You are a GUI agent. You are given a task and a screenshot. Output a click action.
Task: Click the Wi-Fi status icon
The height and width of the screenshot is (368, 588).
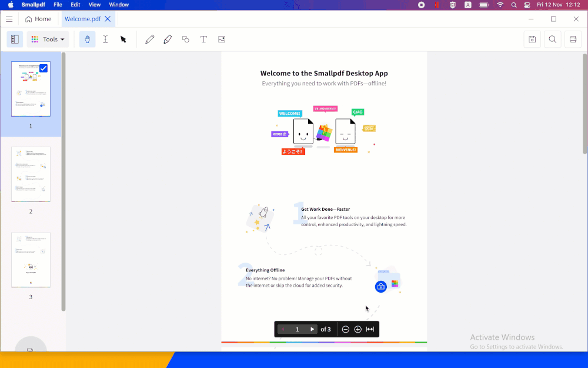click(x=500, y=5)
